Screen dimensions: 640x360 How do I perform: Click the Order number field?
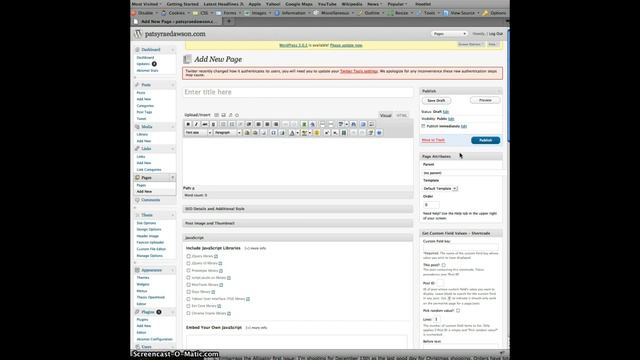[431, 204]
